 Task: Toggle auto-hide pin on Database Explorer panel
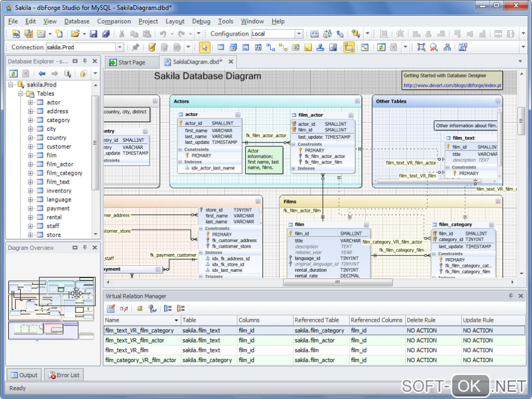84,61
